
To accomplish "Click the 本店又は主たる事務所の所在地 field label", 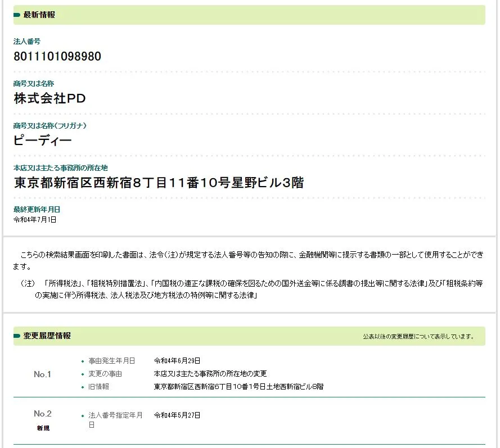I will [x=61, y=168].
